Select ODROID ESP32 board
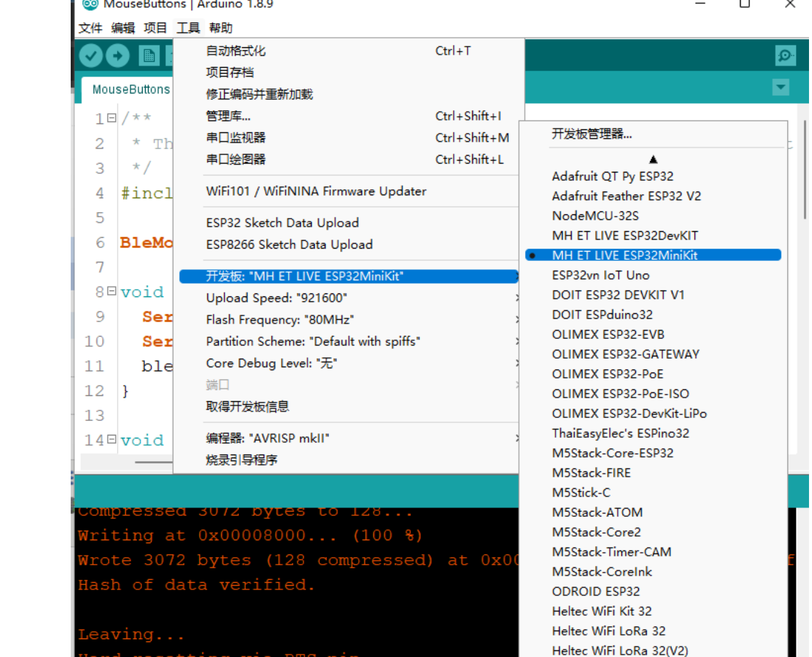812x657 pixels. (653, 591)
